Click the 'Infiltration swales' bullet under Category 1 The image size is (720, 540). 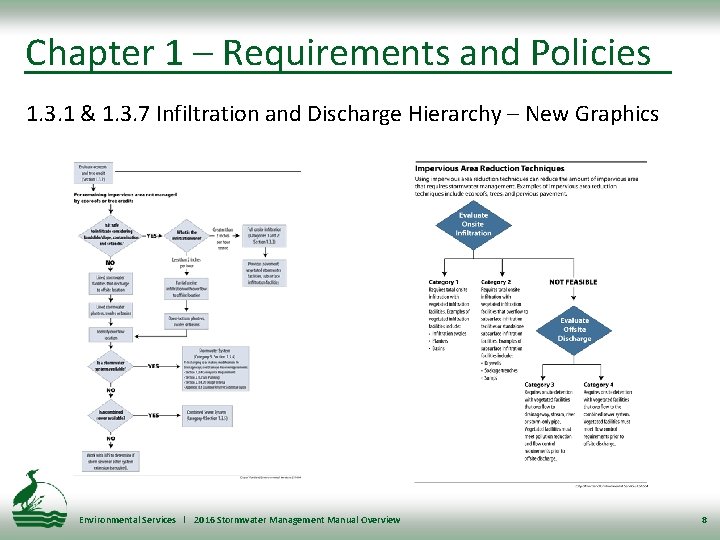447,334
